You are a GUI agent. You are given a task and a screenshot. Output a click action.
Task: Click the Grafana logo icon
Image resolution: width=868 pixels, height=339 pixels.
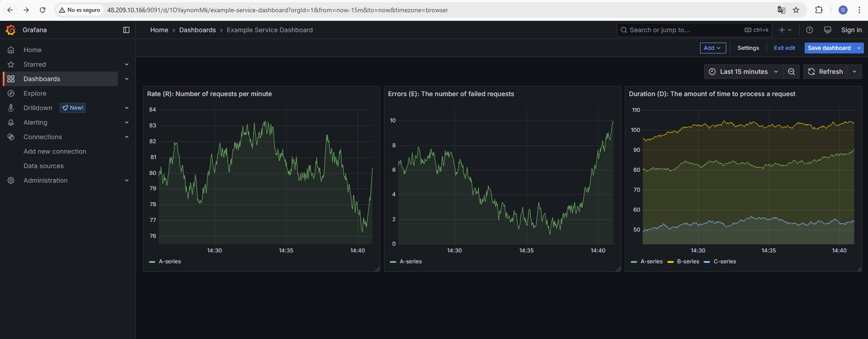tap(10, 30)
